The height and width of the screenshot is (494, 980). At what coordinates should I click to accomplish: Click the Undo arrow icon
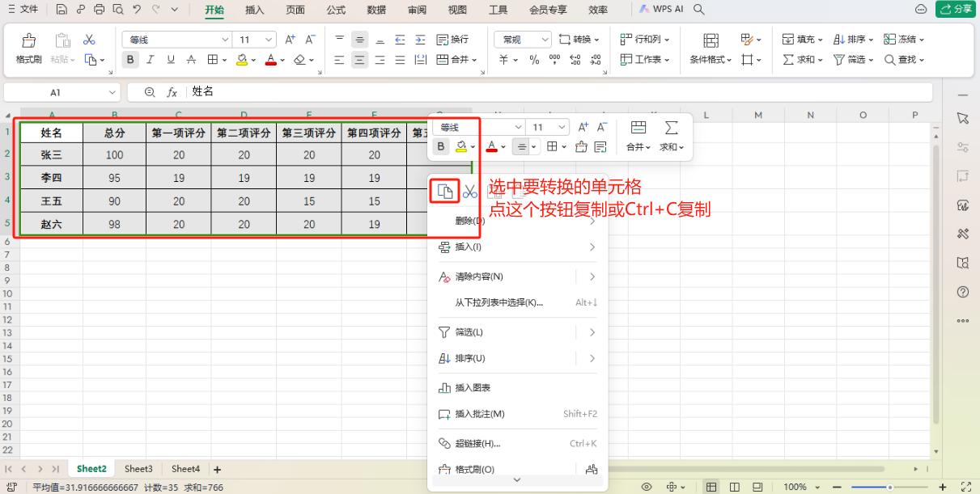click(x=138, y=10)
